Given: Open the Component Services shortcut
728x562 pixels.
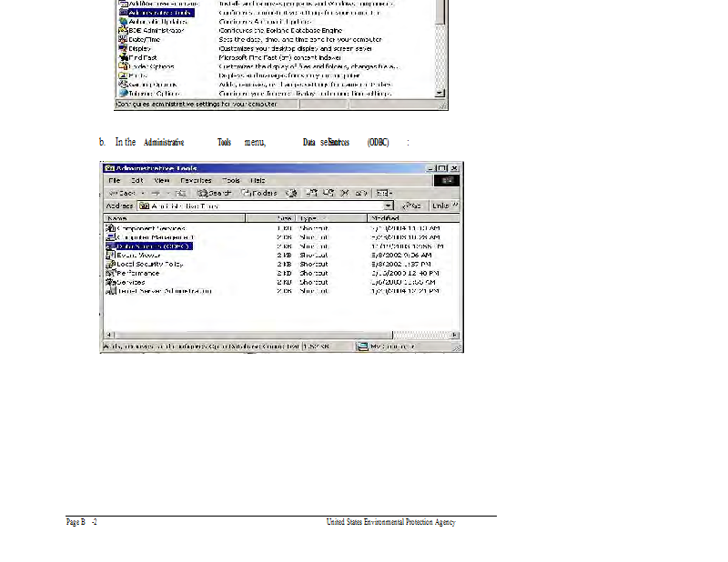Looking at the screenshot, I should tap(150, 228).
